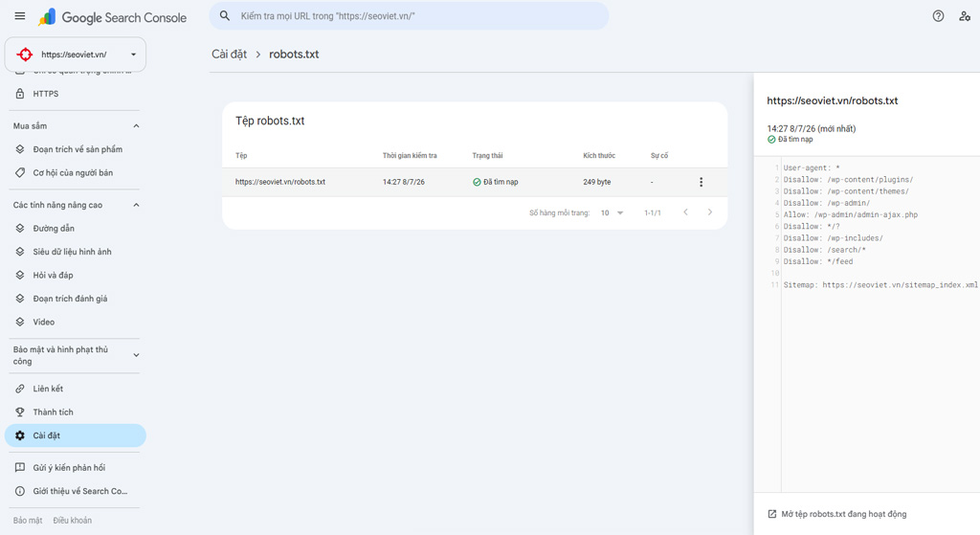Click Tệp robots.txt card heading

[270, 121]
